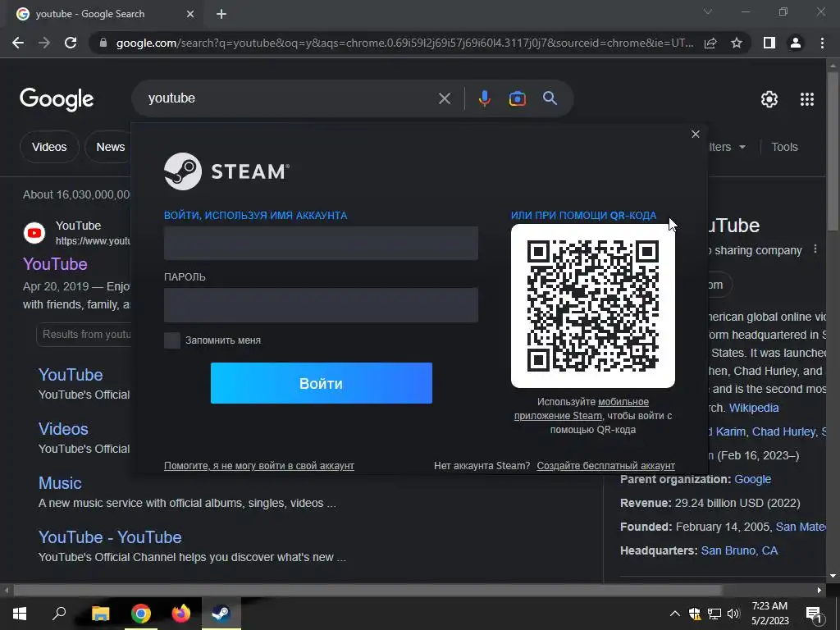Open the Music sitelink
This screenshot has width=840, height=630.
(60, 483)
